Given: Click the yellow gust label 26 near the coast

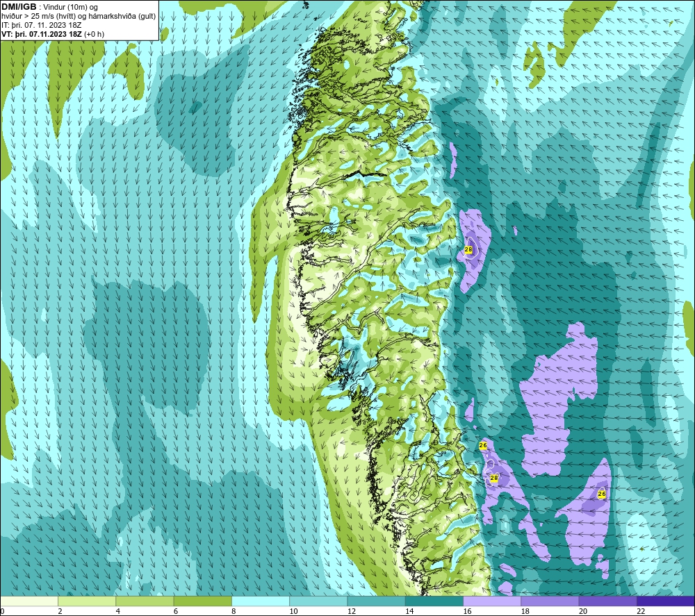Looking at the screenshot, I should coord(483,445).
